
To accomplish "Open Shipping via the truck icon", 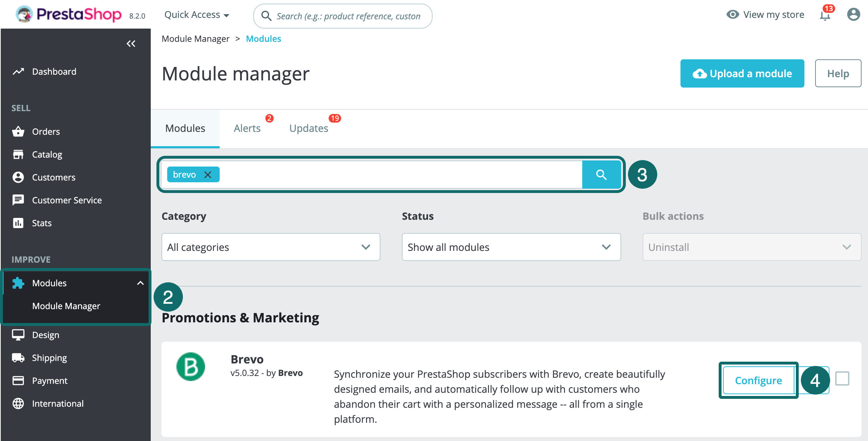I will pos(18,357).
